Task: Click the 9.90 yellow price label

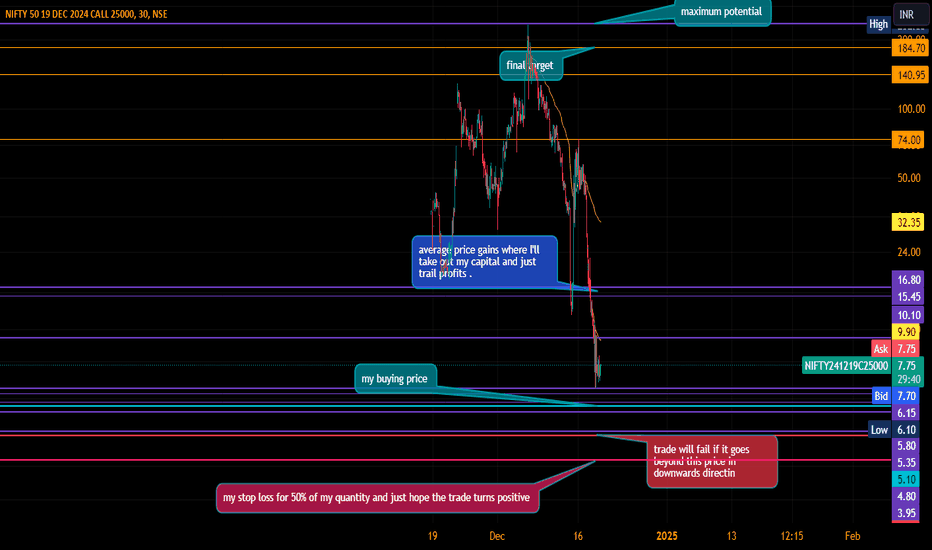Action: point(906,332)
